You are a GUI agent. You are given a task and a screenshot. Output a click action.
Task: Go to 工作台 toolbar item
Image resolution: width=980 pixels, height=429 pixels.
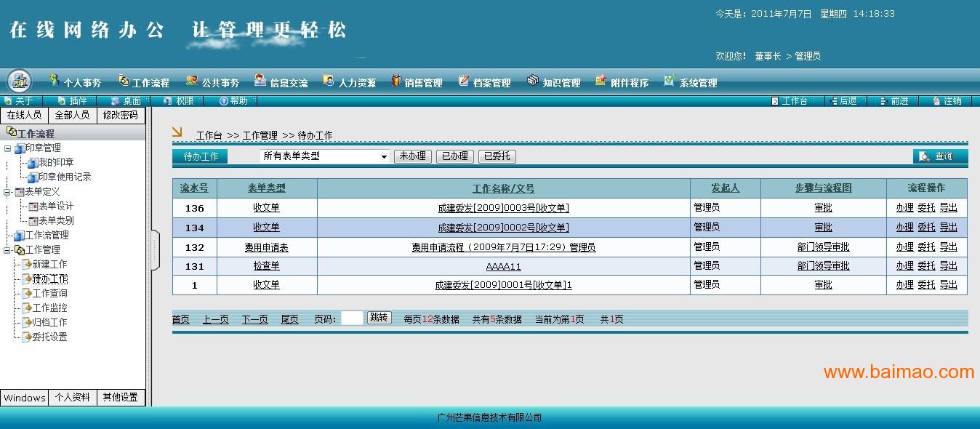790,101
